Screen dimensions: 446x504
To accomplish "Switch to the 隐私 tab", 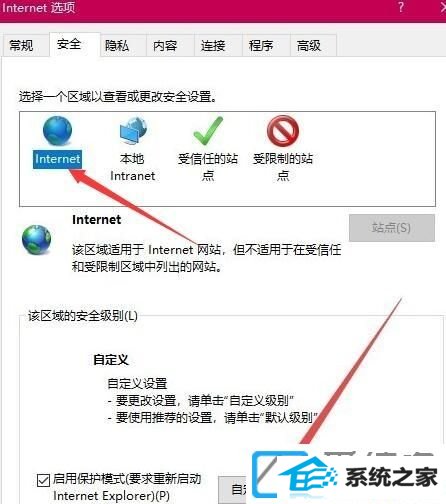I will click(117, 45).
